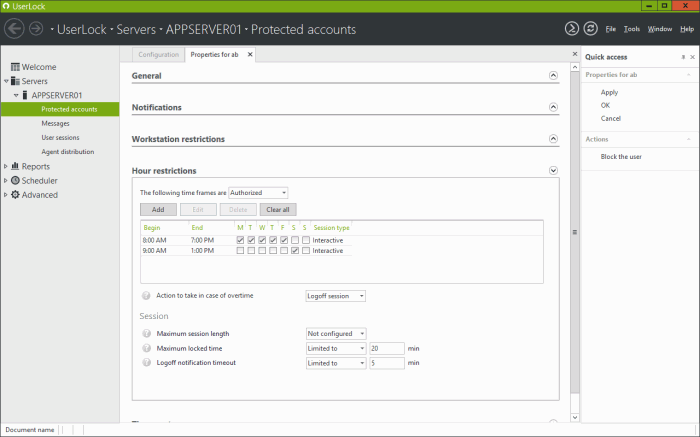This screenshot has width=700, height=437.
Task: Click the refresh icon in header
Action: click(590, 29)
